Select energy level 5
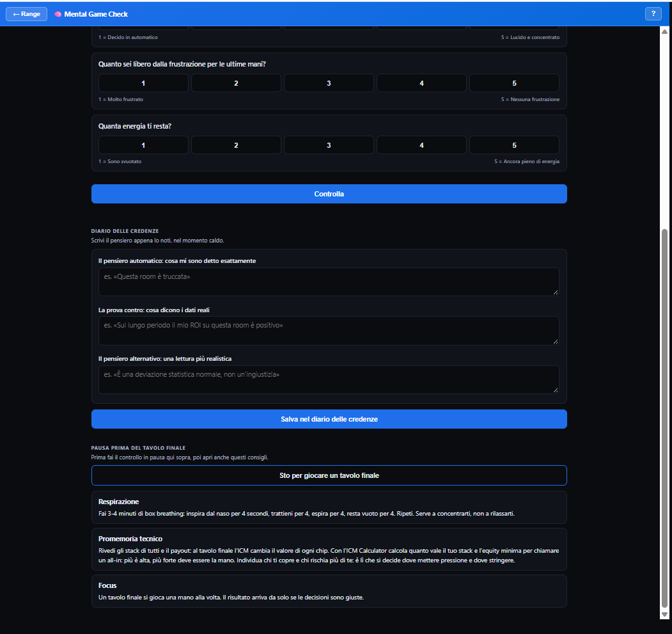672x634 pixels. pyautogui.click(x=514, y=145)
